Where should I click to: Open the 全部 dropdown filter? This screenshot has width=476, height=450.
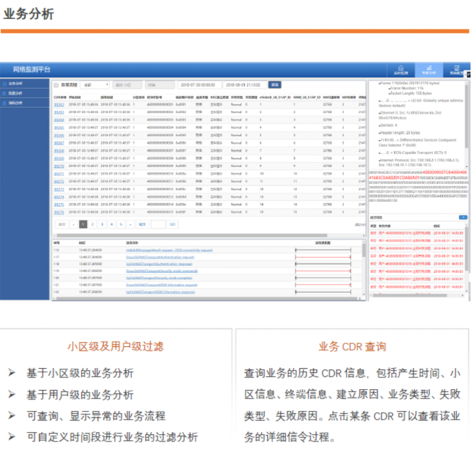95,85
